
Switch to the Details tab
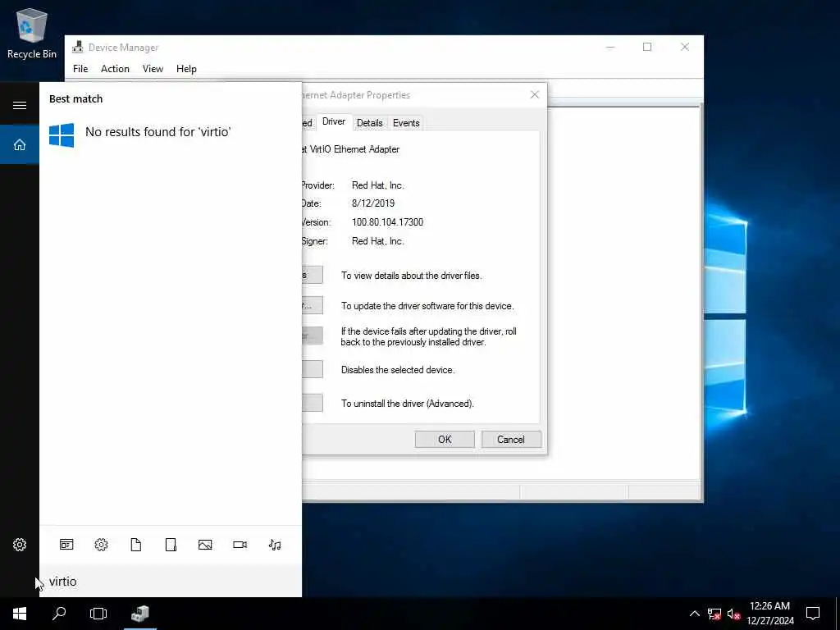point(370,123)
